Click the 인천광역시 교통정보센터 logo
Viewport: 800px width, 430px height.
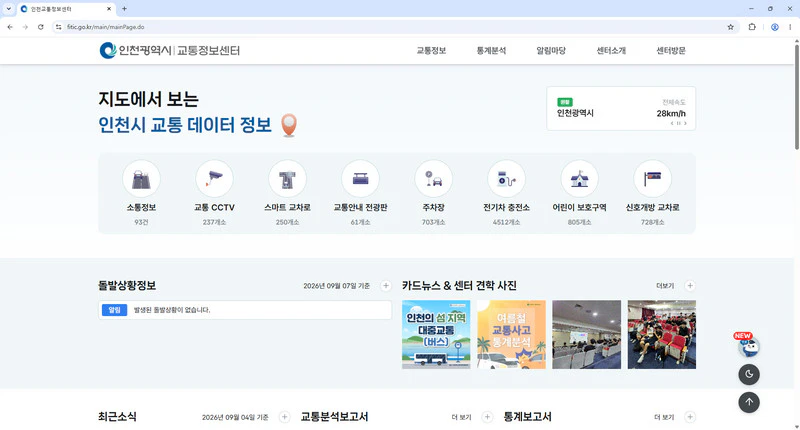[x=169, y=50]
